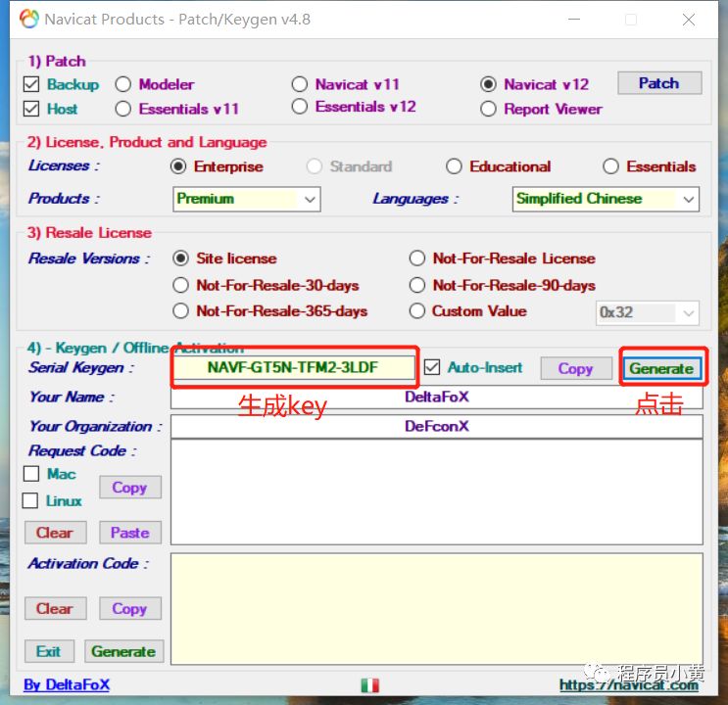This screenshot has height=705, width=728.
Task: Select Essentials v12 option
Action: 300,107
